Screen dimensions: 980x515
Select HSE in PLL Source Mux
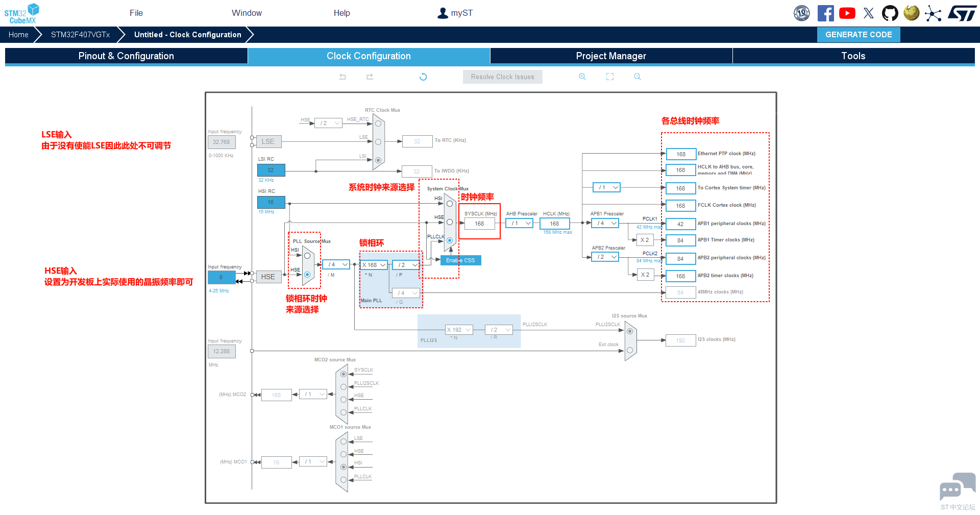pyautogui.click(x=307, y=275)
